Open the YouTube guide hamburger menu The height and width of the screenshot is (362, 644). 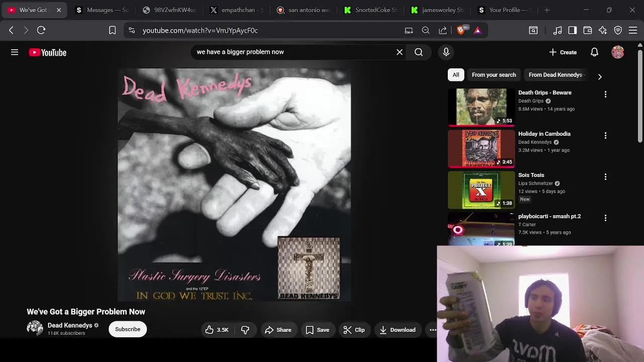[x=15, y=52]
